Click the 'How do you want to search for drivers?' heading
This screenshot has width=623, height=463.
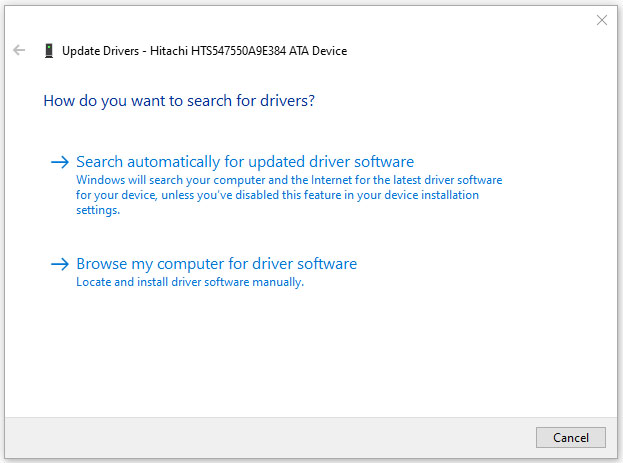(180, 101)
